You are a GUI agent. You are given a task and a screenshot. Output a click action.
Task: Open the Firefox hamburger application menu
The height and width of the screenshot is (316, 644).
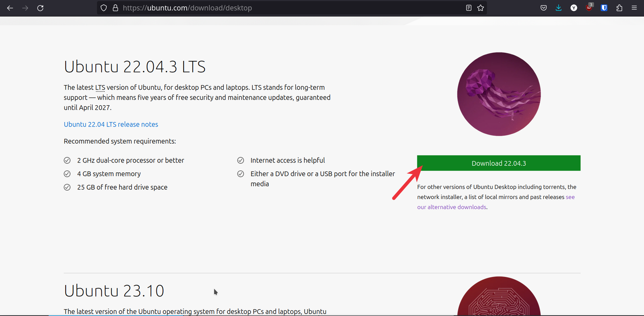(x=634, y=8)
